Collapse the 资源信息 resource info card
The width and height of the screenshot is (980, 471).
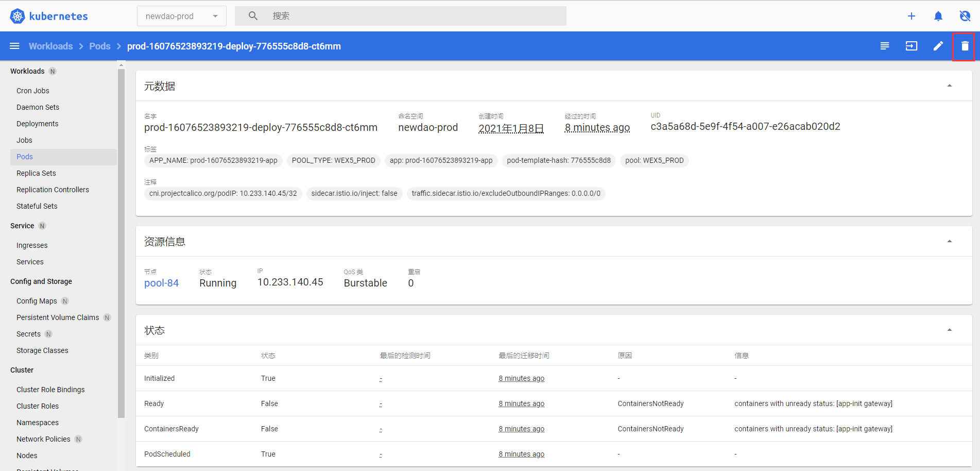950,241
